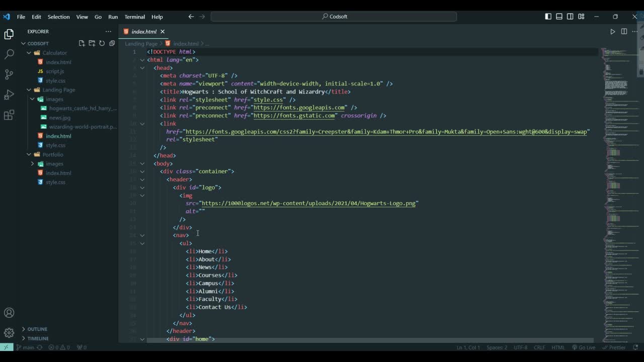644x362 pixels.
Task: Collapse the Portfolio folder
Action: (x=29, y=155)
